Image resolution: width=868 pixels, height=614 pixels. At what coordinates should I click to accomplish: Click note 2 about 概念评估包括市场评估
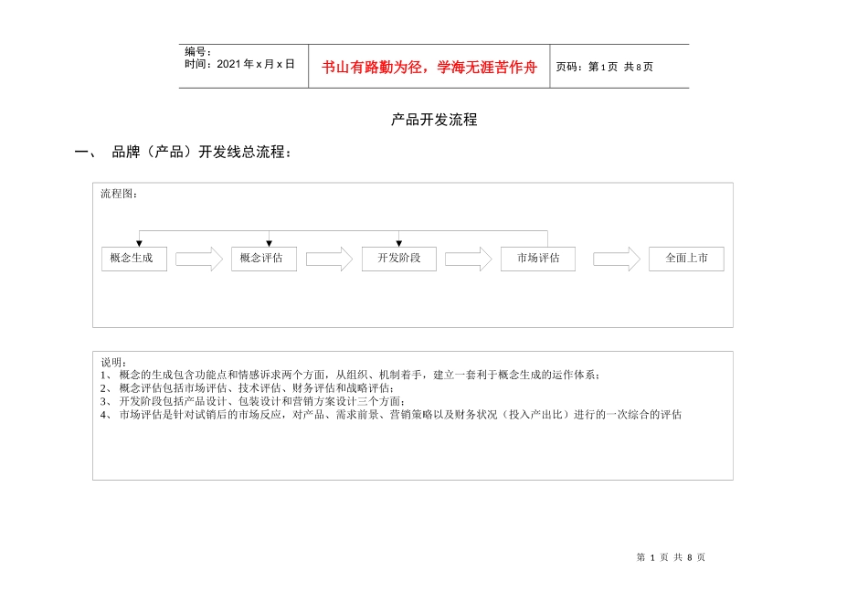[x=248, y=388]
